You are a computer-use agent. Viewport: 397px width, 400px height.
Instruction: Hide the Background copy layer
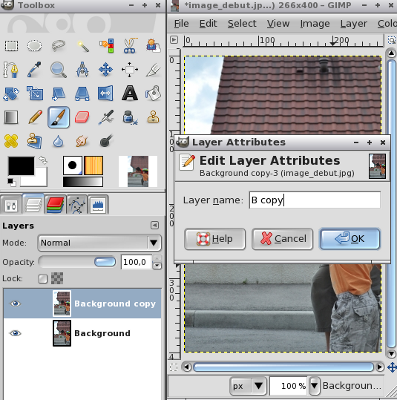[15, 304]
